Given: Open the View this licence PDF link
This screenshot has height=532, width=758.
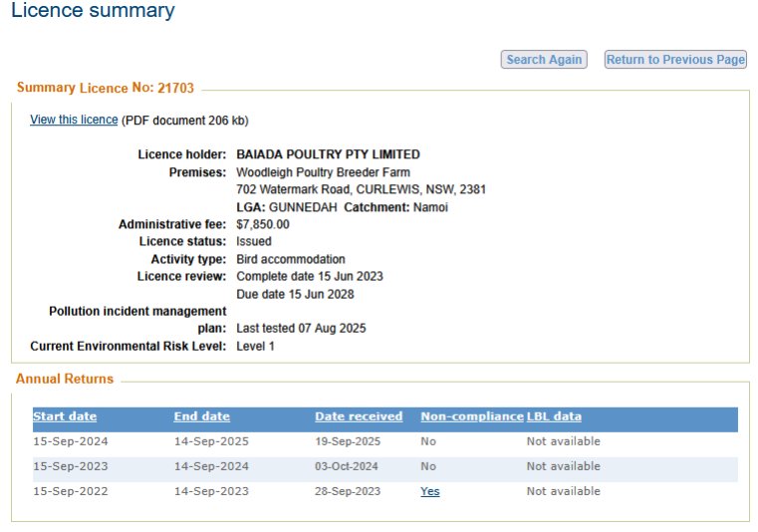Looking at the screenshot, I should pyautogui.click(x=74, y=121).
